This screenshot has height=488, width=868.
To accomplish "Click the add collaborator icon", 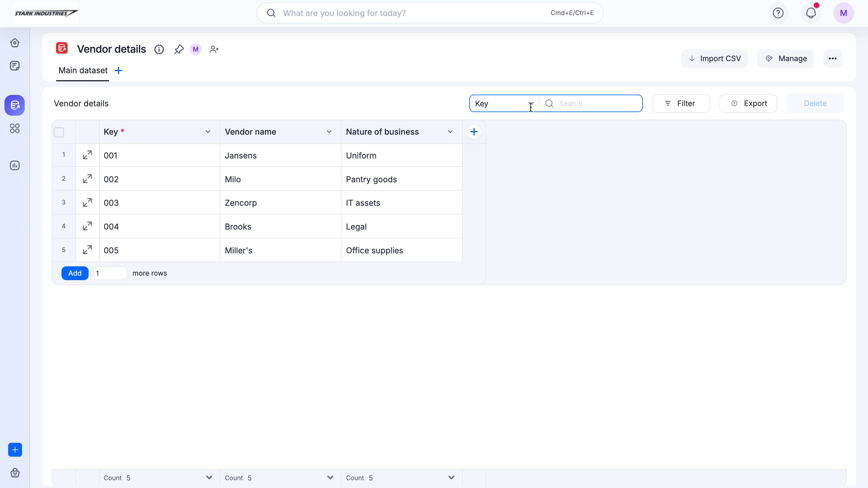I will pos(214,49).
